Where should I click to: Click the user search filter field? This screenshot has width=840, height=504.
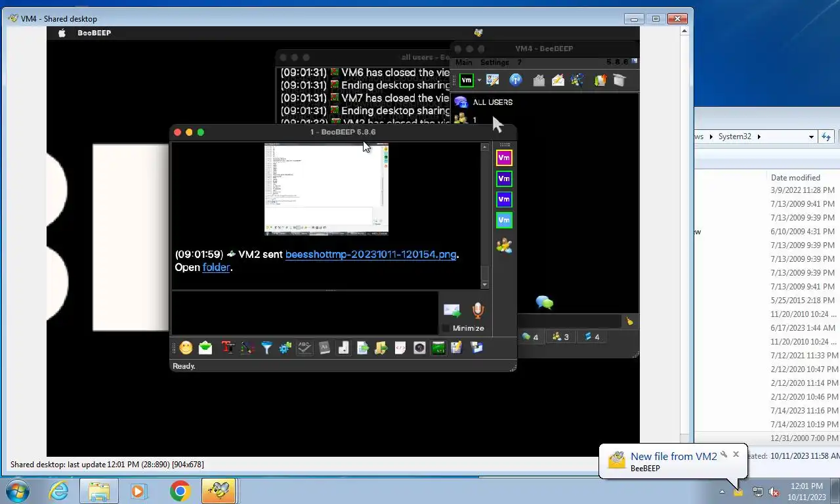point(570,321)
